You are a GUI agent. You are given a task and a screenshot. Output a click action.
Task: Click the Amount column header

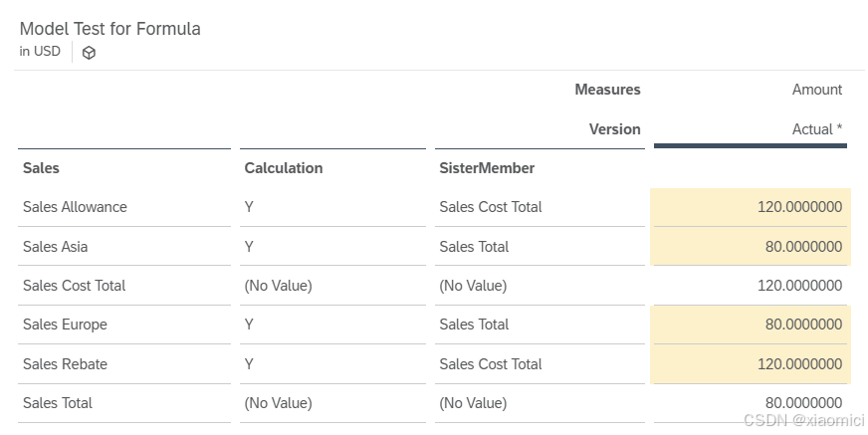[816, 90]
